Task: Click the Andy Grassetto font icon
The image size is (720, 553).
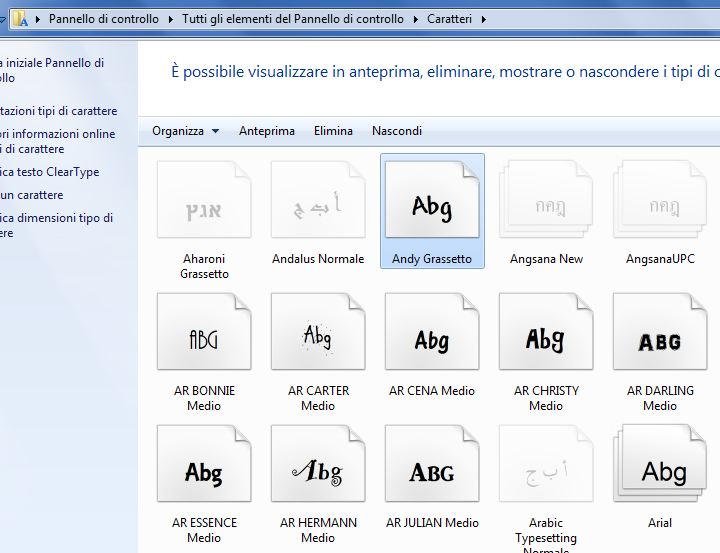Action: (432, 199)
